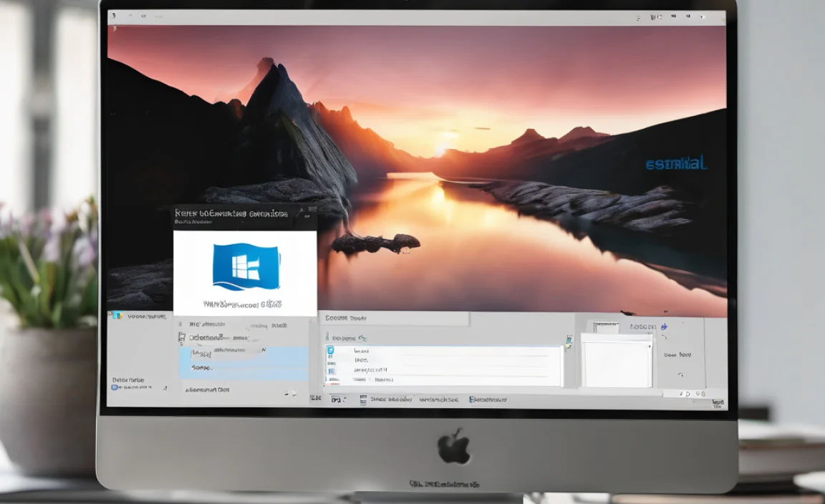Image resolution: width=825 pixels, height=504 pixels.
Task: Open the chevron next to the right panel label
Action: point(665,337)
